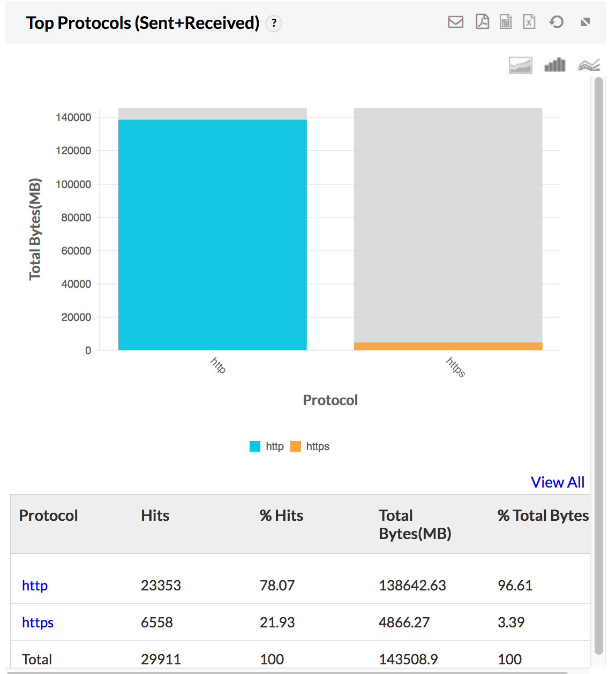Switch to area chart view
616x674 pixels.
point(520,65)
